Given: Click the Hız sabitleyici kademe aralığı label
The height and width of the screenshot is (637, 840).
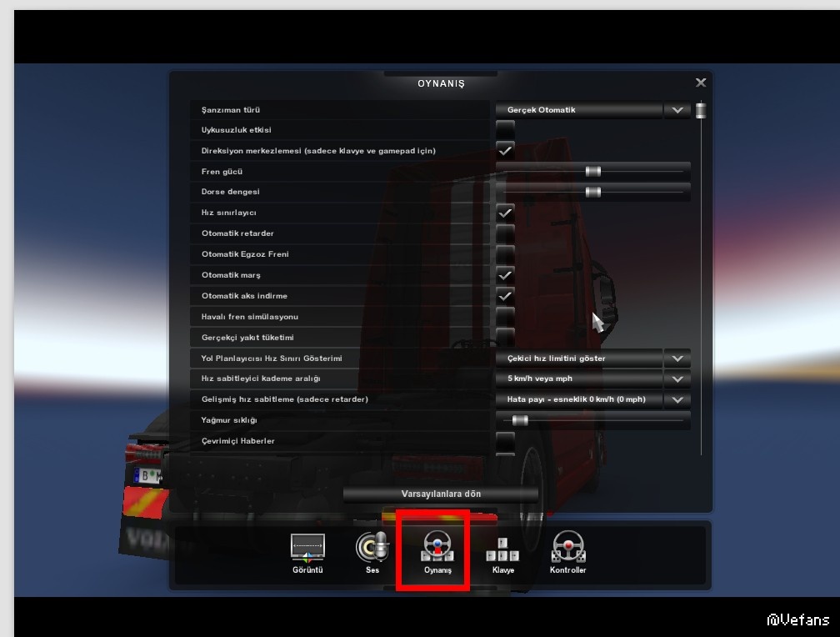Looking at the screenshot, I should [x=261, y=379].
